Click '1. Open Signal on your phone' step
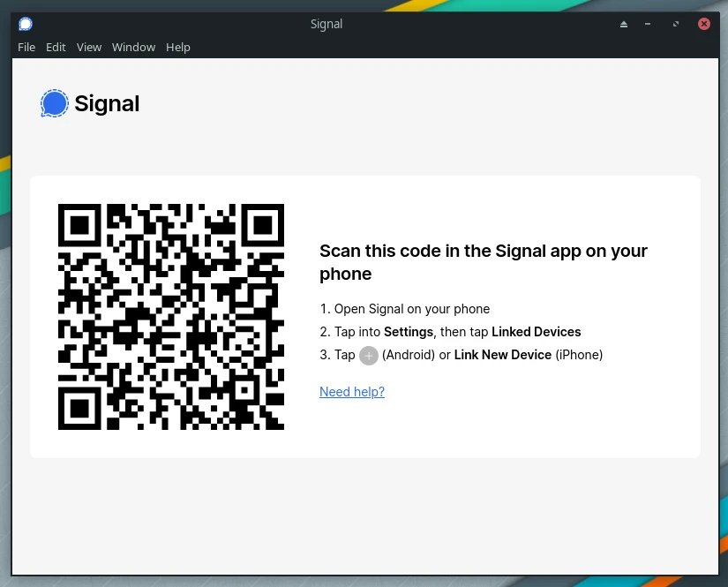The height and width of the screenshot is (587, 728). click(405, 309)
